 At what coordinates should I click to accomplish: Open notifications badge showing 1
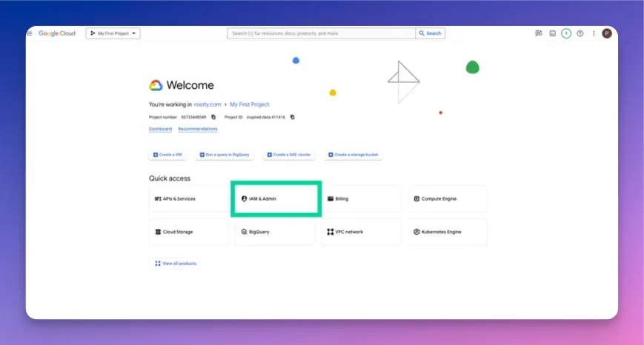(566, 33)
